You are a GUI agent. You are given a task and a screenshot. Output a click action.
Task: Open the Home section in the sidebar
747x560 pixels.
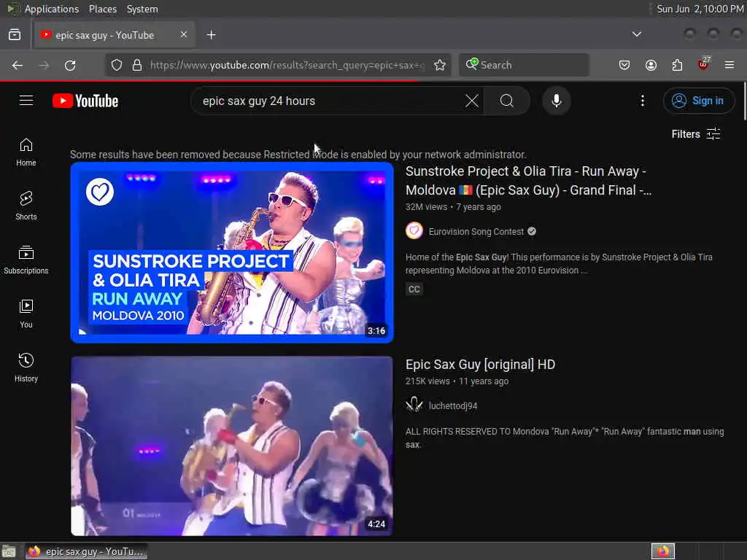pyautogui.click(x=26, y=152)
